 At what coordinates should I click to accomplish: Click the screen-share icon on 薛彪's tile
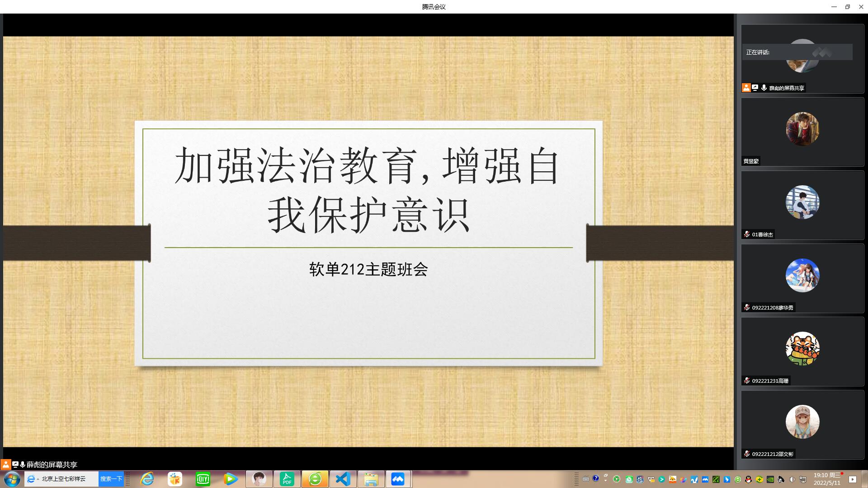tap(755, 88)
